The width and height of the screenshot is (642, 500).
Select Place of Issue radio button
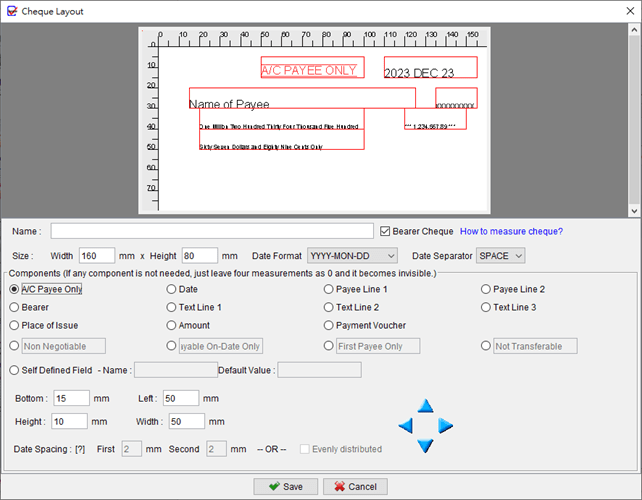click(14, 325)
